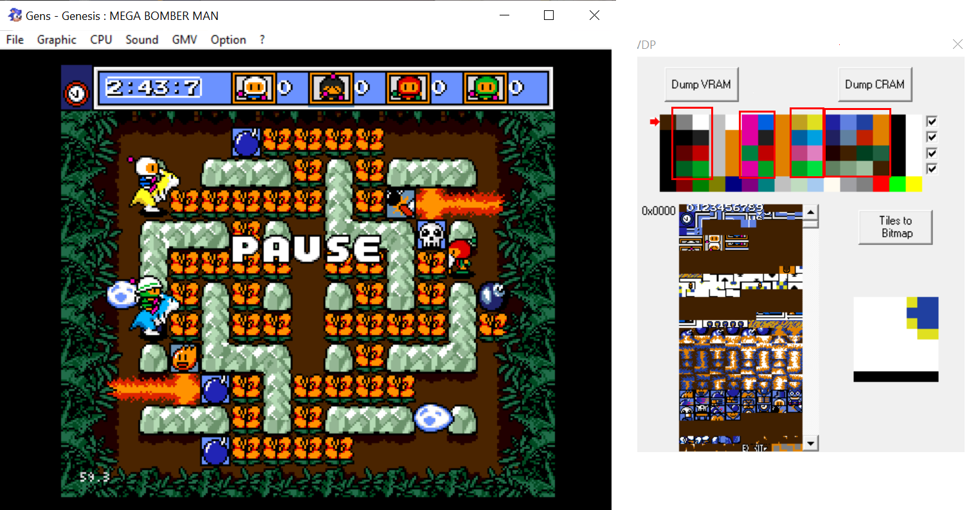Click the round bomb creature with eyes
This screenshot has width=980, height=510.
(x=493, y=296)
